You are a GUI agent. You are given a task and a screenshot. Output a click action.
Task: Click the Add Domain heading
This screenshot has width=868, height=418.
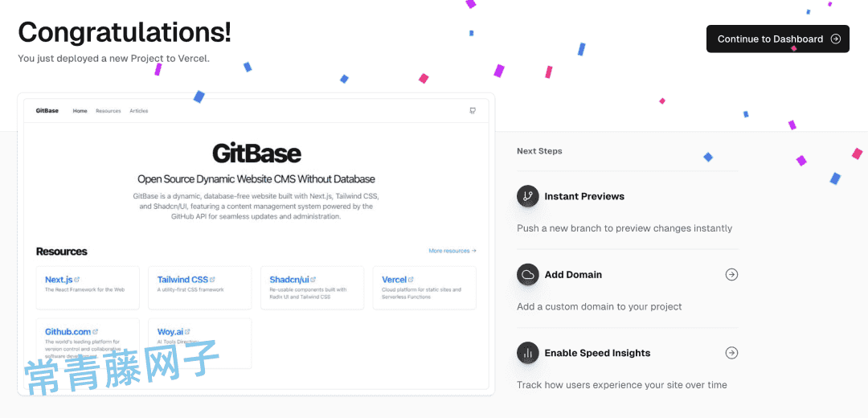click(x=573, y=275)
